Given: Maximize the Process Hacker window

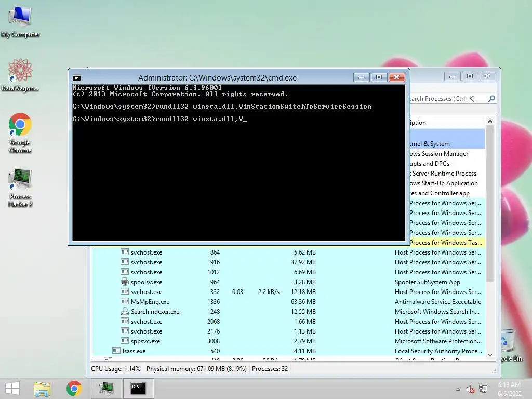Looking at the screenshot, I should pos(470,77).
